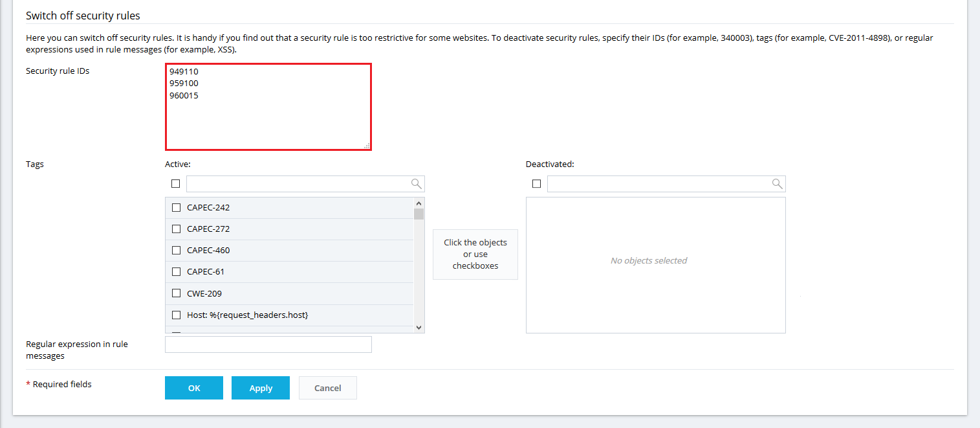Toggle select-all checkbox for Active tags
The height and width of the screenshot is (428, 980).
pyautogui.click(x=176, y=184)
